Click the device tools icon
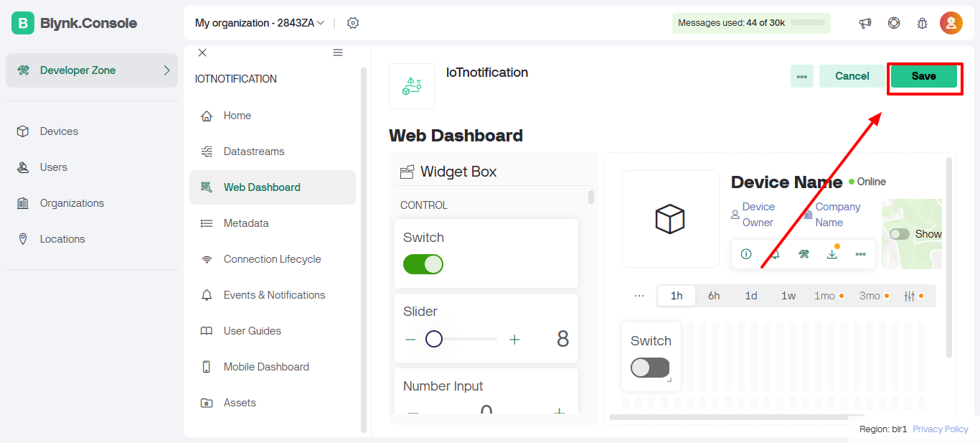 click(804, 254)
